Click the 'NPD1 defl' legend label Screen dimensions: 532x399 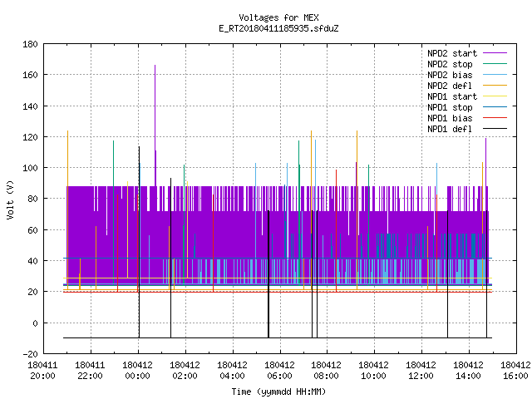click(x=450, y=130)
